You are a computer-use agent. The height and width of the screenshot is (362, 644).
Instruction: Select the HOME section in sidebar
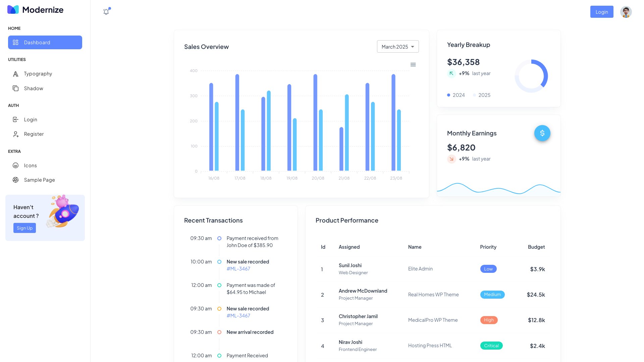14,28
